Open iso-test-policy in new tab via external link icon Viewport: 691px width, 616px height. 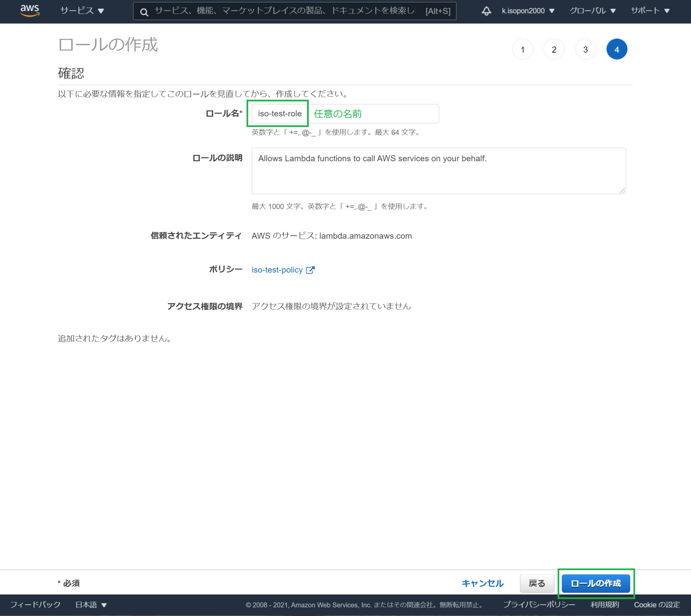pyautogui.click(x=311, y=270)
